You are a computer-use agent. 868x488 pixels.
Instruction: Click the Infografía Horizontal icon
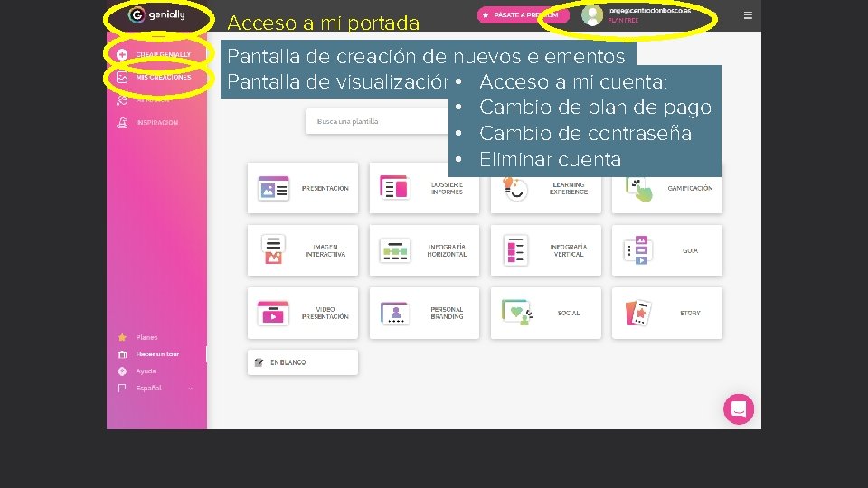pyautogui.click(x=395, y=250)
